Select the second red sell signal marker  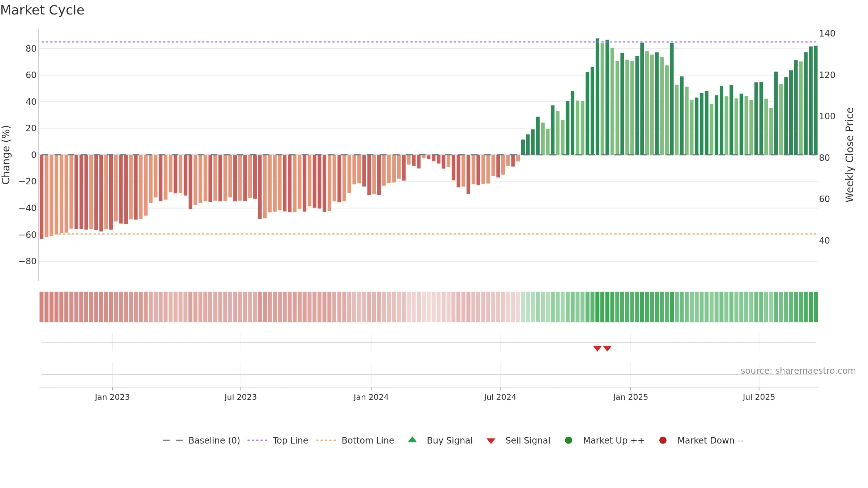[x=607, y=348]
